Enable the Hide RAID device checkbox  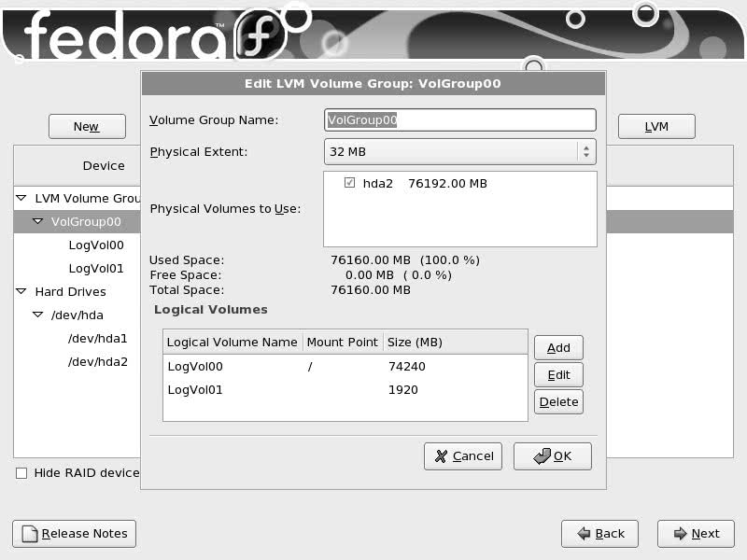(x=21, y=473)
